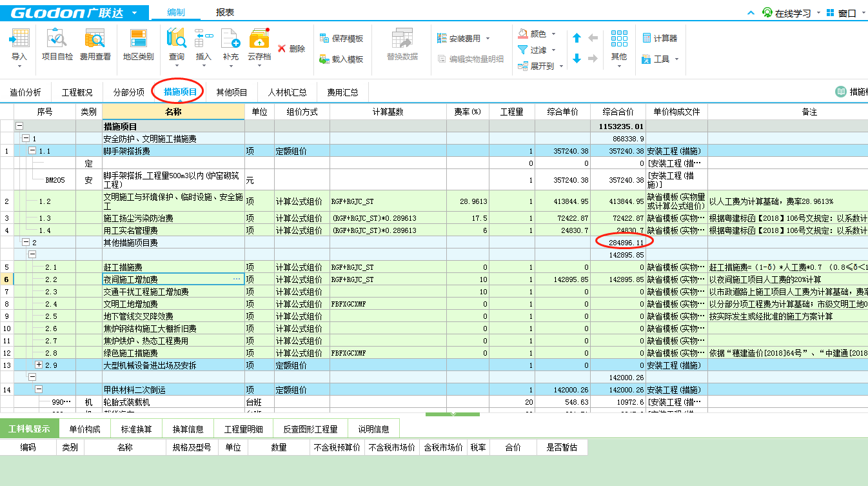
Task: Open the 其他项目 tab
Action: (232, 92)
